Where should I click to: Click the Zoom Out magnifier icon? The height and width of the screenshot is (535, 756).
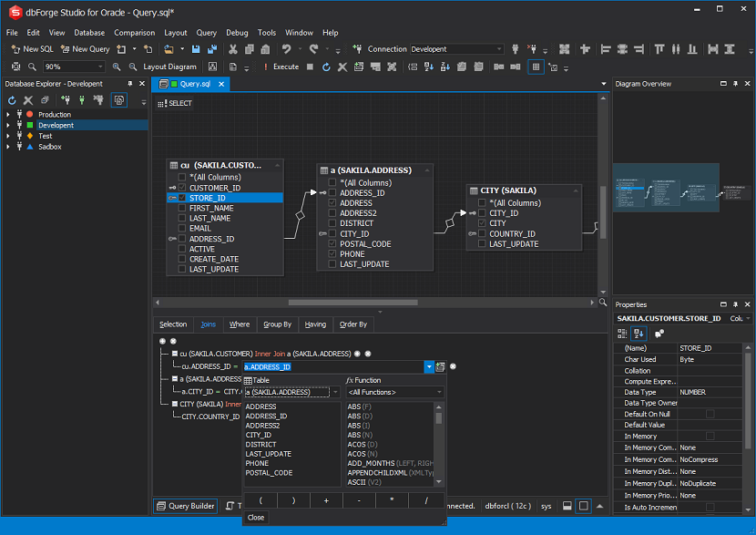tap(133, 67)
